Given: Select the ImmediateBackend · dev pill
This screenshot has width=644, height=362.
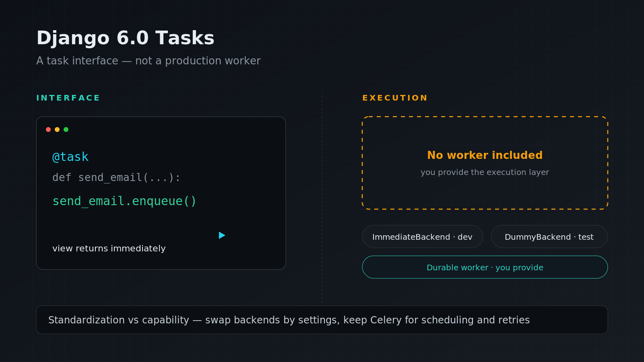Looking at the screenshot, I should point(423,237).
